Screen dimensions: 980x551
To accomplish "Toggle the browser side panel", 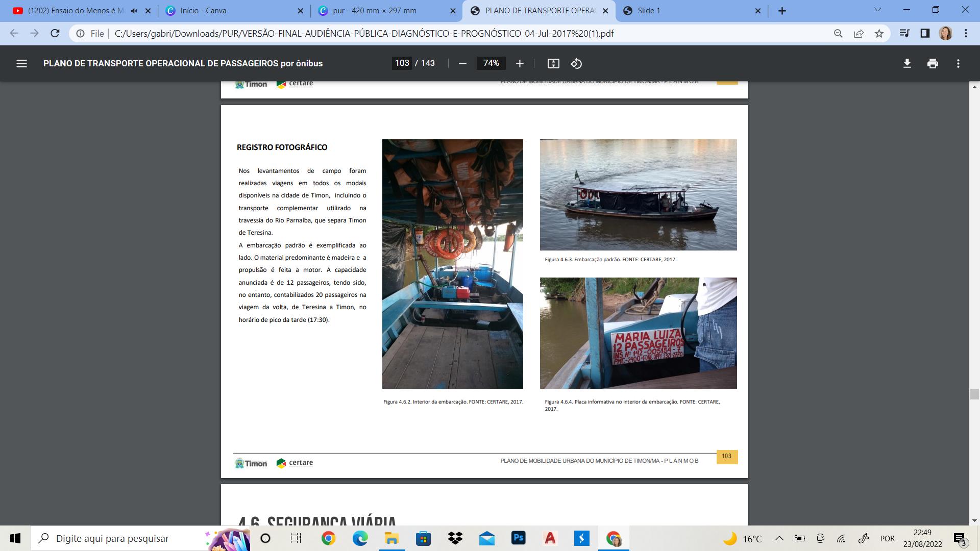I will click(x=925, y=34).
